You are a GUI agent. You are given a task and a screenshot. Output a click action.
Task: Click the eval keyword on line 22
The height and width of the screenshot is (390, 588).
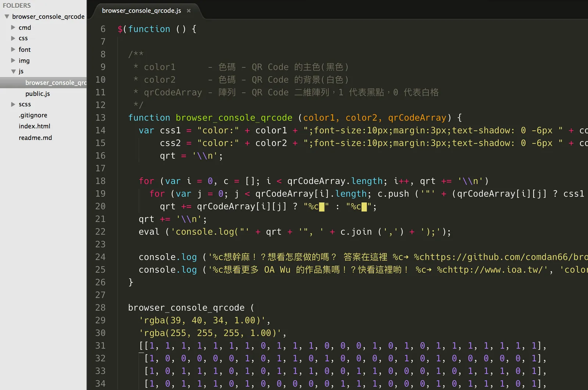[x=149, y=232]
